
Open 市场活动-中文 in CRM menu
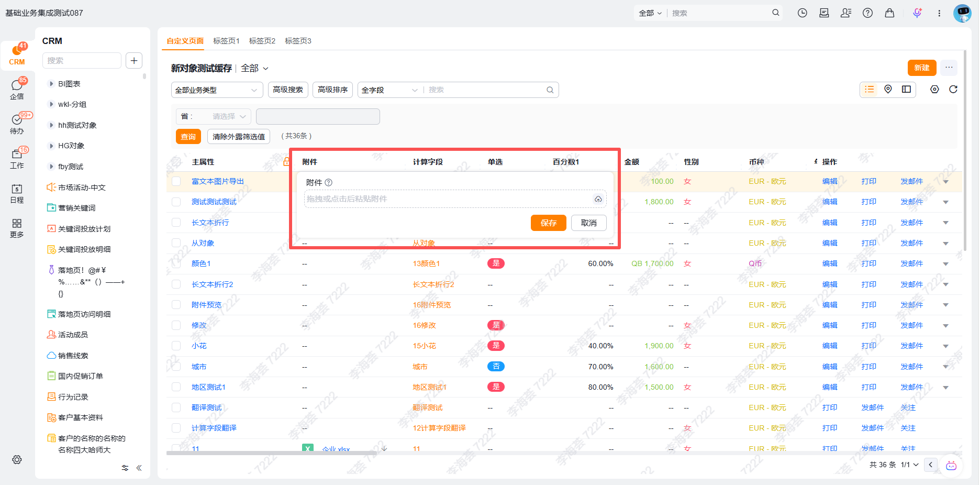[x=82, y=188]
